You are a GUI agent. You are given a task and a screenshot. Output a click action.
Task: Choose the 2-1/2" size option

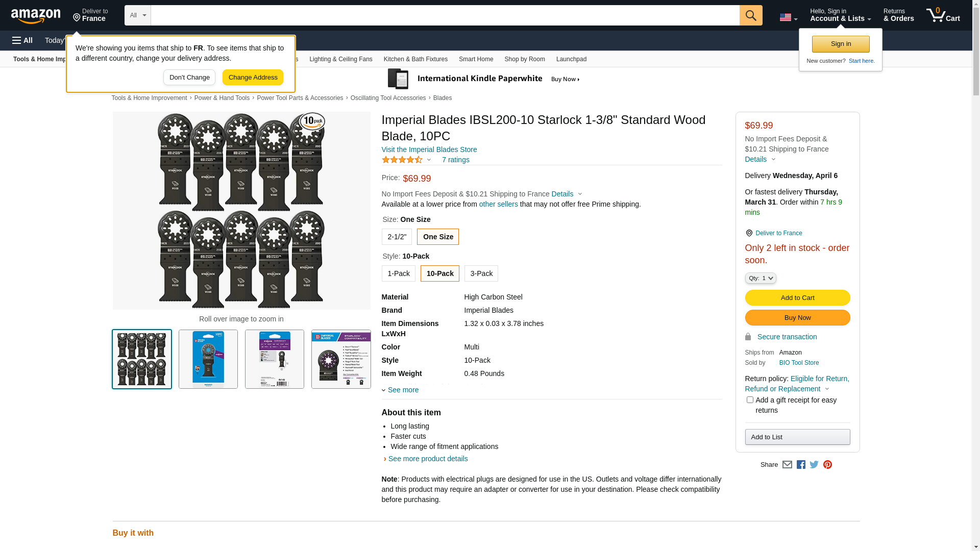(x=397, y=237)
